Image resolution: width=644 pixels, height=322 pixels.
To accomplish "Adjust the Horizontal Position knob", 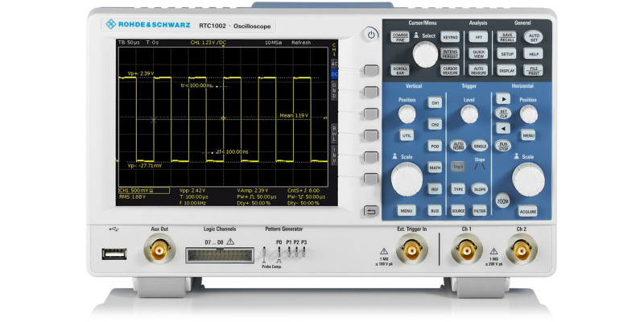I will click(528, 114).
